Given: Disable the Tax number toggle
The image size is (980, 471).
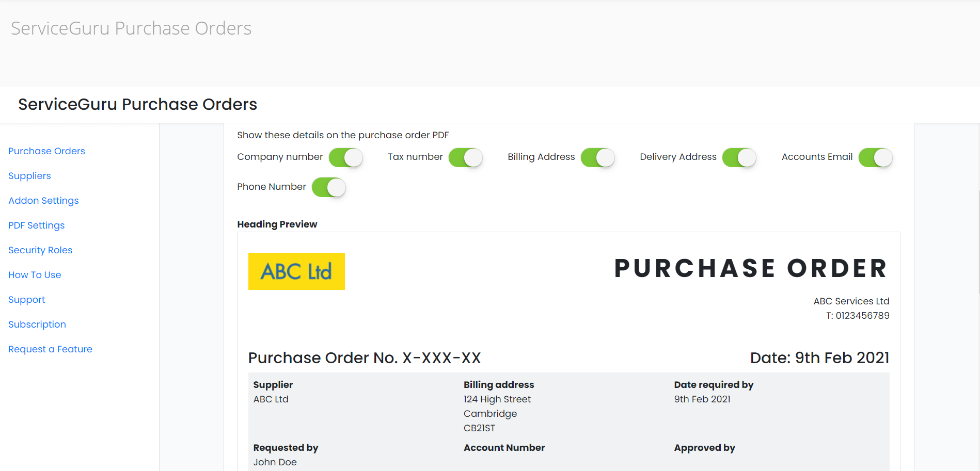Looking at the screenshot, I should pyautogui.click(x=465, y=157).
